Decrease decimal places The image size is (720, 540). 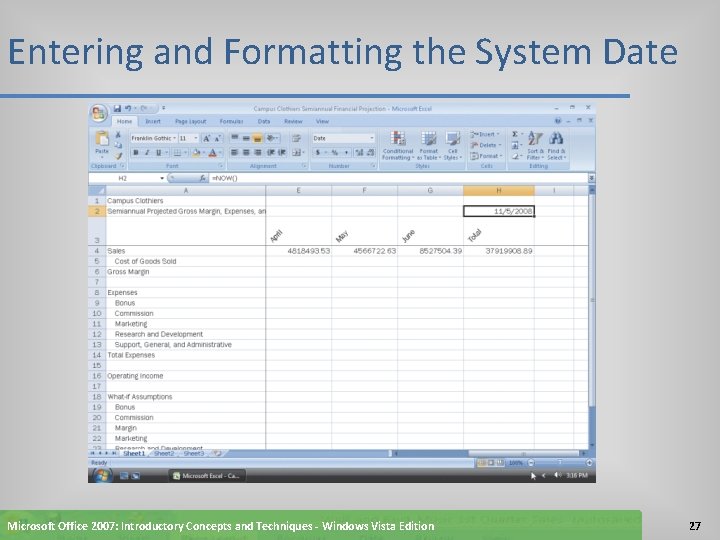(x=371, y=152)
